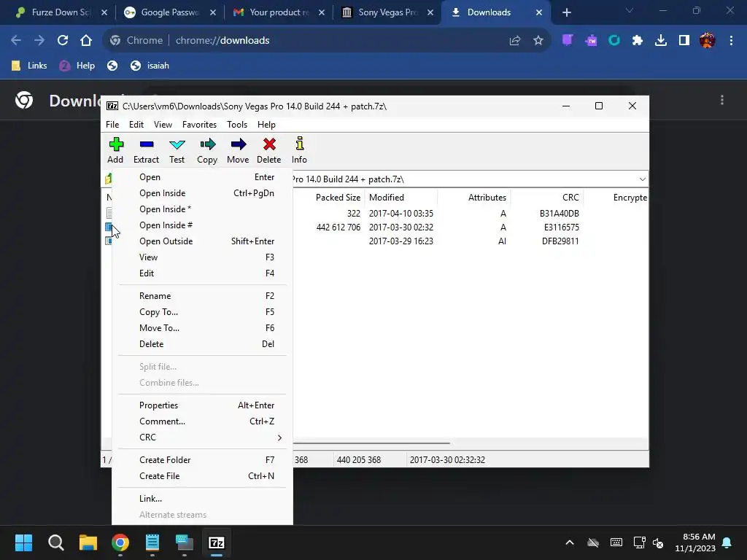The width and height of the screenshot is (747, 560).
Task: Open the Links bookmark folder
Action: tap(29, 66)
